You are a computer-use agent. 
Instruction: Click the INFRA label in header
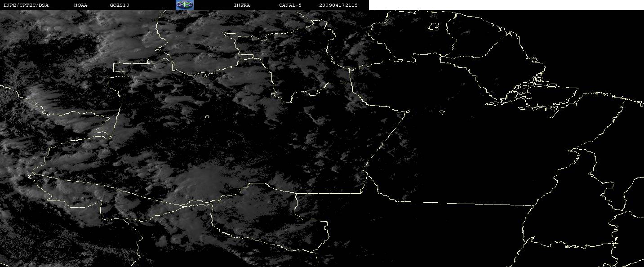pos(242,5)
